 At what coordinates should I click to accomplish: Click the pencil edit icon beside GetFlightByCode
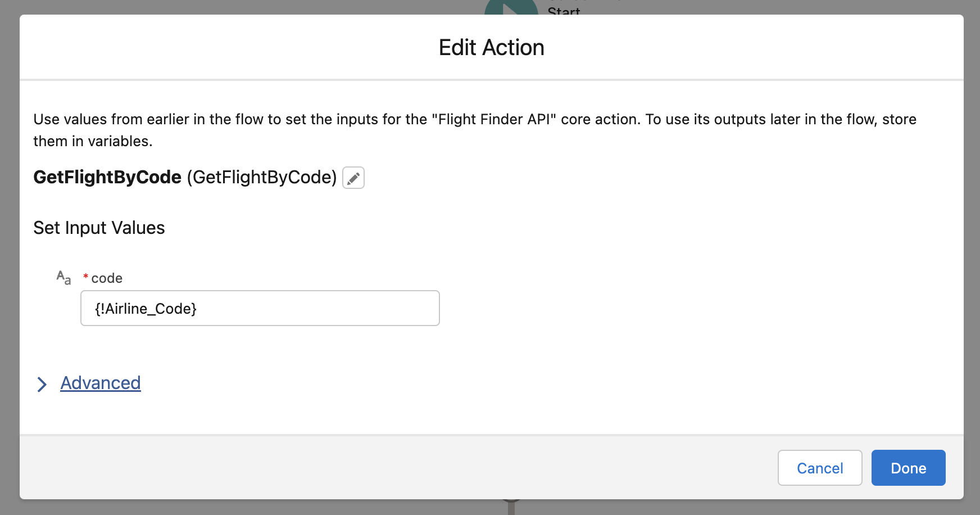(353, 178)
